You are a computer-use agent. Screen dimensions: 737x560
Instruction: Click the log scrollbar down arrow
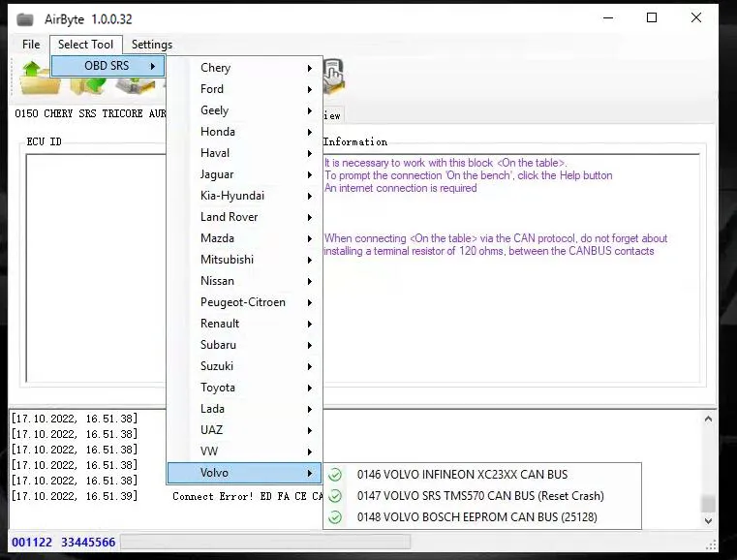(x=709, y=521)
